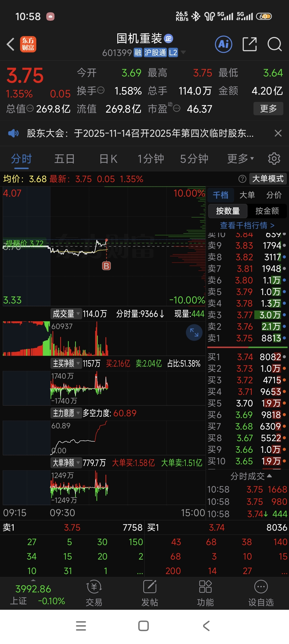Tap the 卖1 queue detail header 7758
289x644 pixels.
pyautogui.click(x=72, y=527)
